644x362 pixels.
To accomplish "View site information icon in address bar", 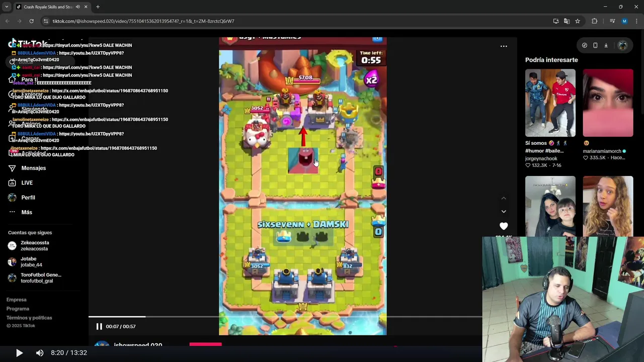I will (46, 21).
